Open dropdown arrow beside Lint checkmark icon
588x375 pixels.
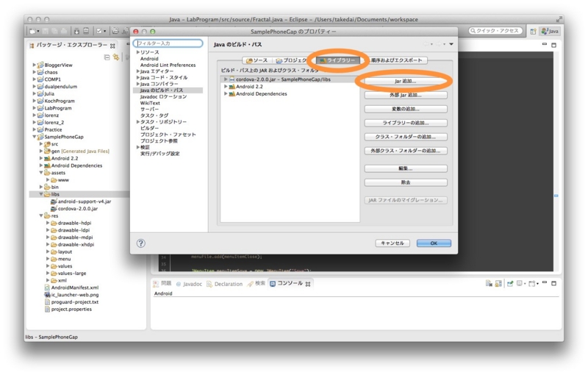point(104,32)
